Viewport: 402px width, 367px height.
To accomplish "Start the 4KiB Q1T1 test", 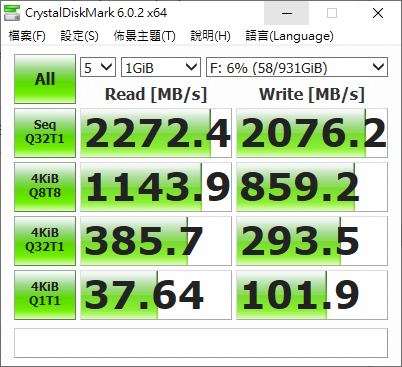I will click(45, 295).
